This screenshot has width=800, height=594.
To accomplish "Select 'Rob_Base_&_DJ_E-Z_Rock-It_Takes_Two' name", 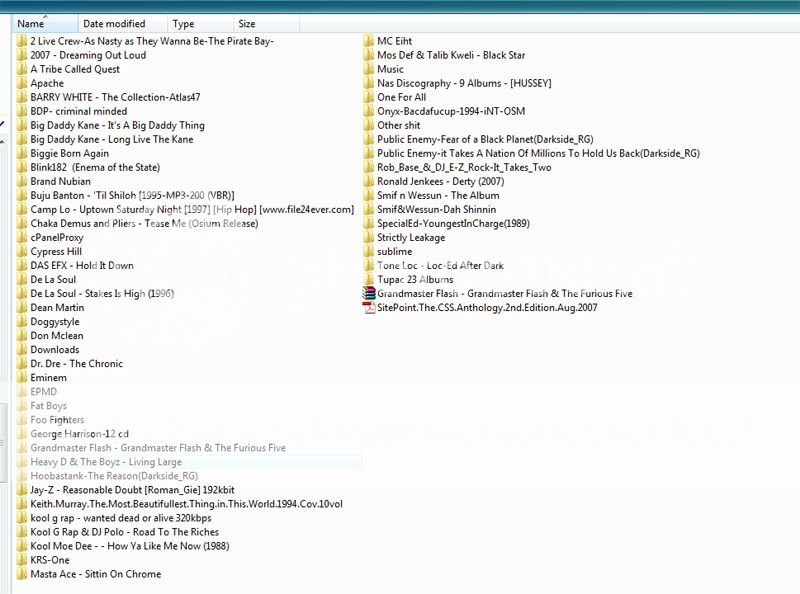I will coord(464,167).
